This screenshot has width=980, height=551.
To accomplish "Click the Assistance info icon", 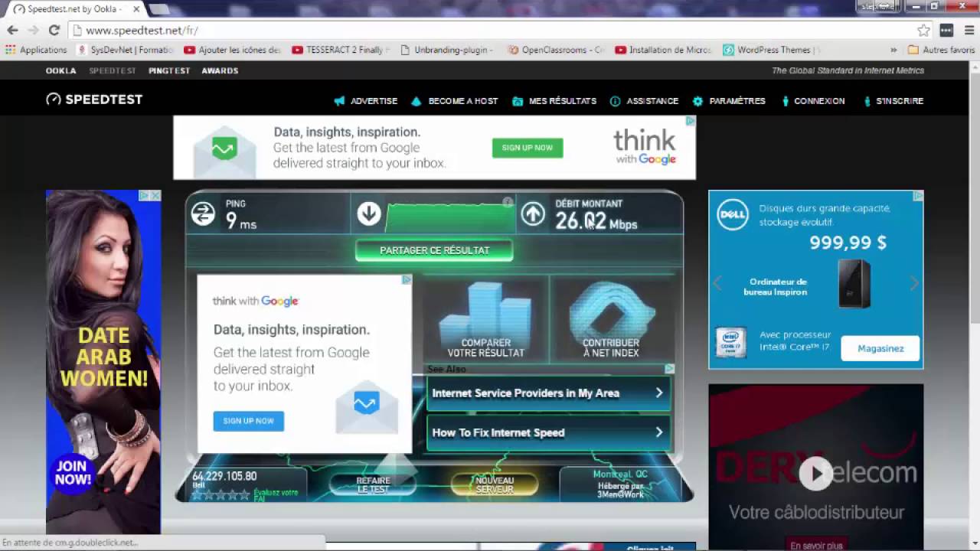I will point(615,101).
